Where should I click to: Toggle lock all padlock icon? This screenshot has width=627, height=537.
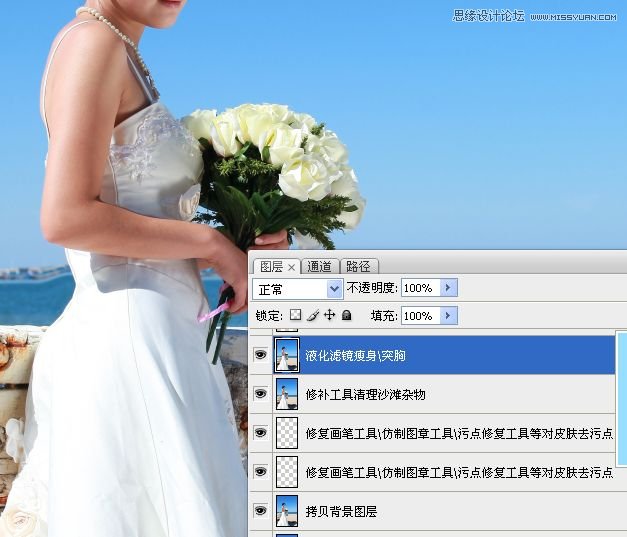coord(347,315)
